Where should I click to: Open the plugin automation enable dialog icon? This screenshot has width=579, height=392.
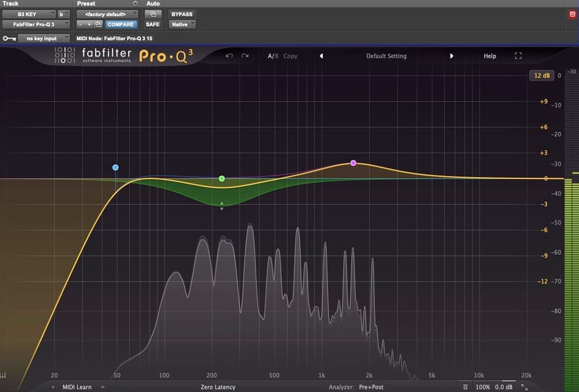(153, 14)
